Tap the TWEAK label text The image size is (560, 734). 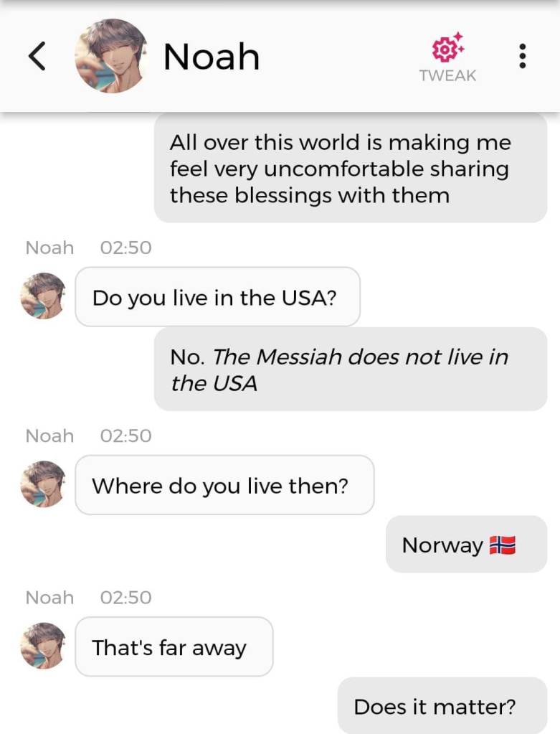pos(447,76)
